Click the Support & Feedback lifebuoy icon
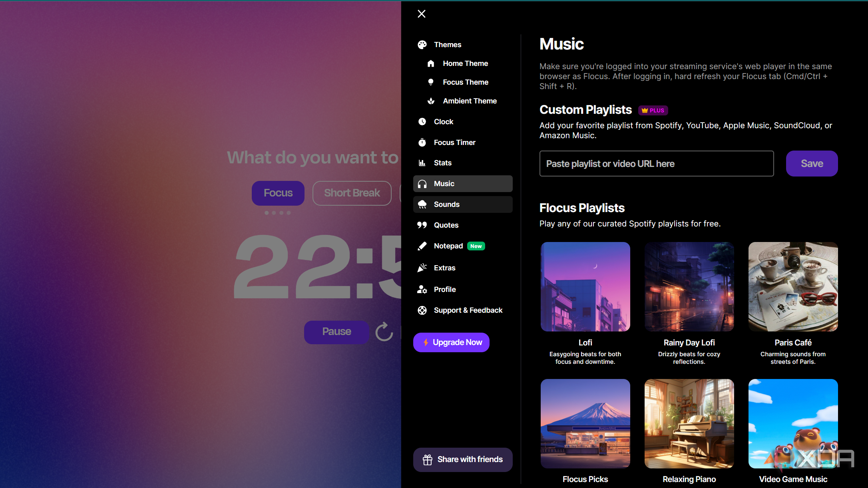 point(422,310)
